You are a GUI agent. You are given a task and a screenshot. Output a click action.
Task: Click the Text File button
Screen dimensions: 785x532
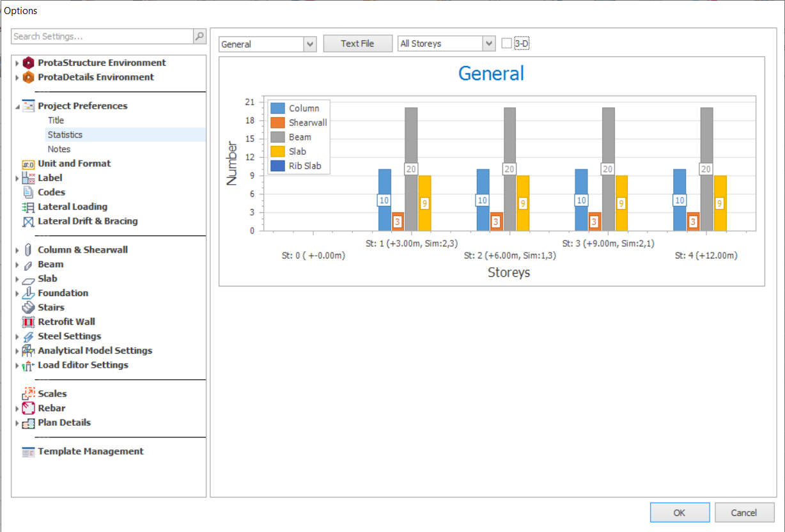(x=358, y=43)
